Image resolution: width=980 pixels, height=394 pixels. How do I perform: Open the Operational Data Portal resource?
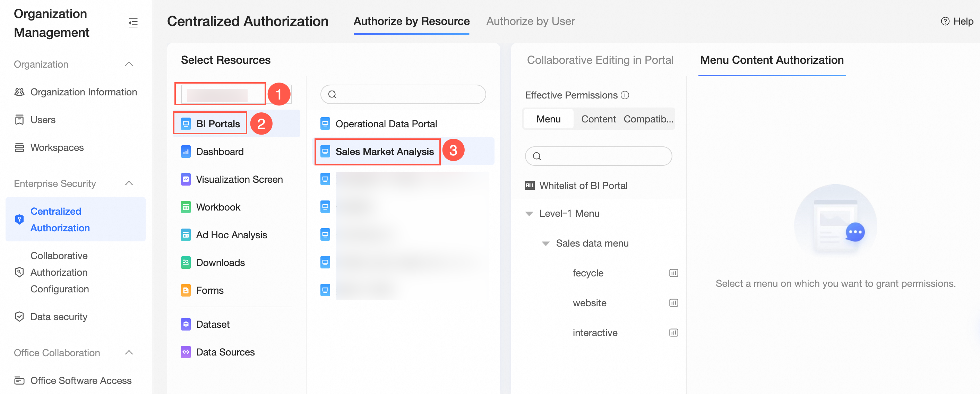click(x=386, y=124)
